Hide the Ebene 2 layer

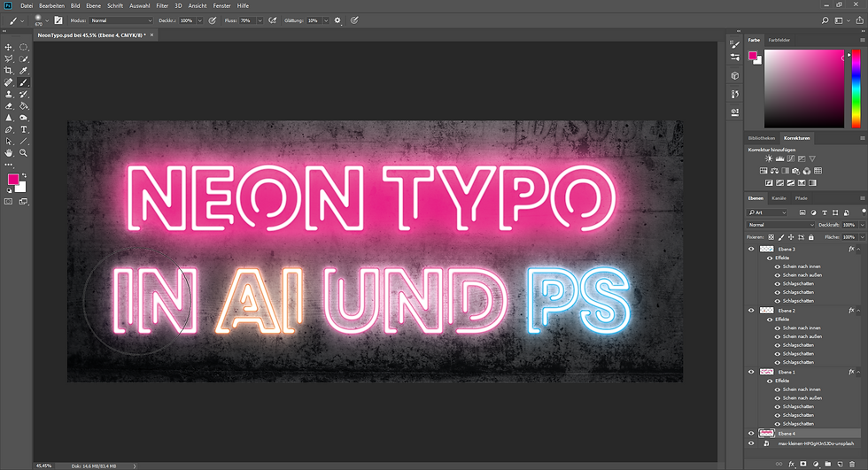pos(751,311)
